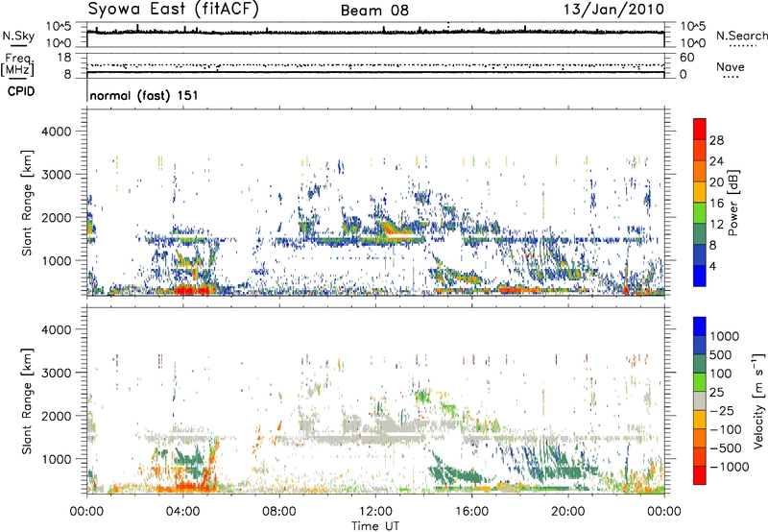Click the red segment below -1000 on Velocity colorbar
Image resolution: width=768 pixels, height=532 pixels.
700,475
